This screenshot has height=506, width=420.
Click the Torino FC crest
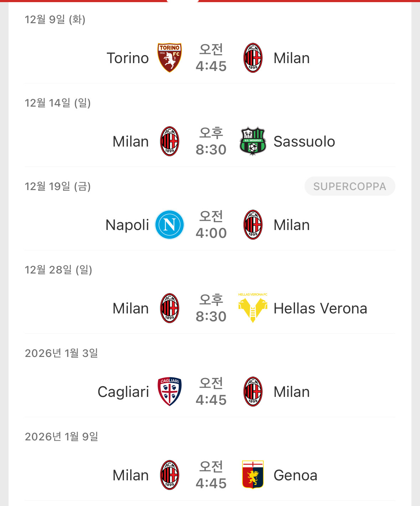pyautogui.click(x=170, y=58)
